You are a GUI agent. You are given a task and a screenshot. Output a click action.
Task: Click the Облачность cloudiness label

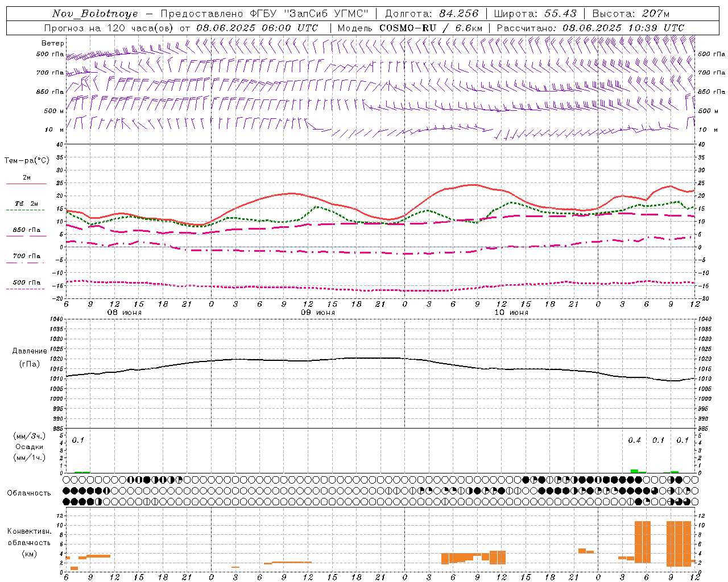pos(29,493)
